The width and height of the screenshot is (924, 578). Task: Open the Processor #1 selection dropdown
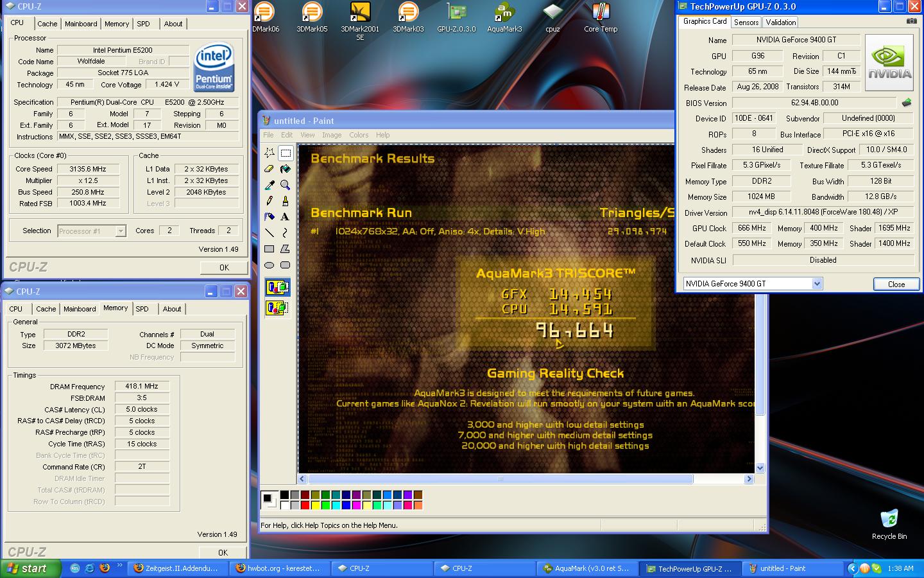121,231
